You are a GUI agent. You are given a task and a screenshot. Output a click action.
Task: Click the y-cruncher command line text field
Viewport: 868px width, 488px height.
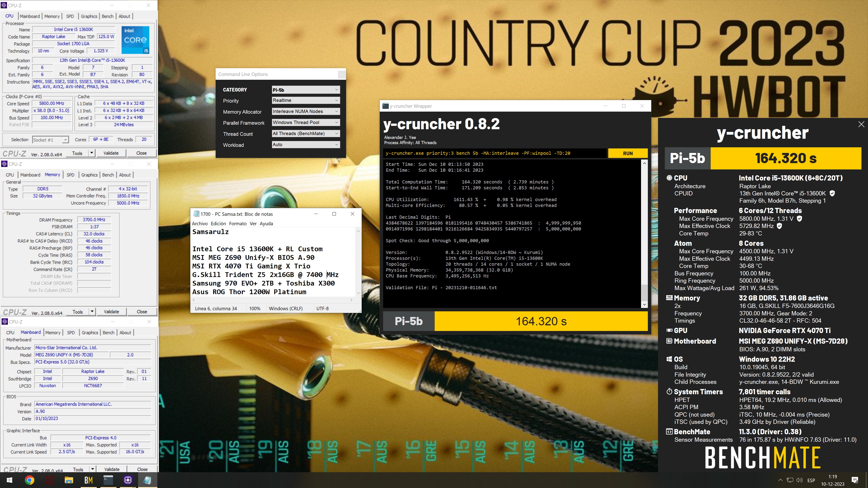click(494, 153)
